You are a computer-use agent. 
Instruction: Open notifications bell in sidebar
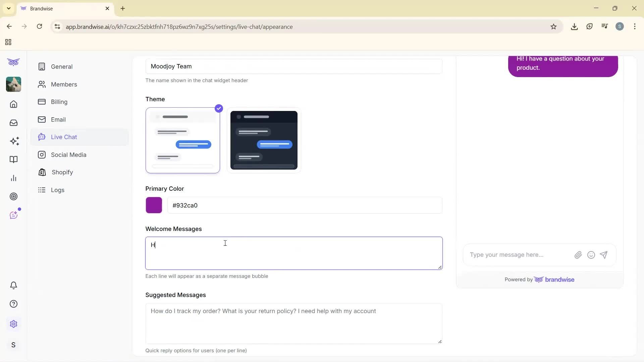(x=13, y=285)
